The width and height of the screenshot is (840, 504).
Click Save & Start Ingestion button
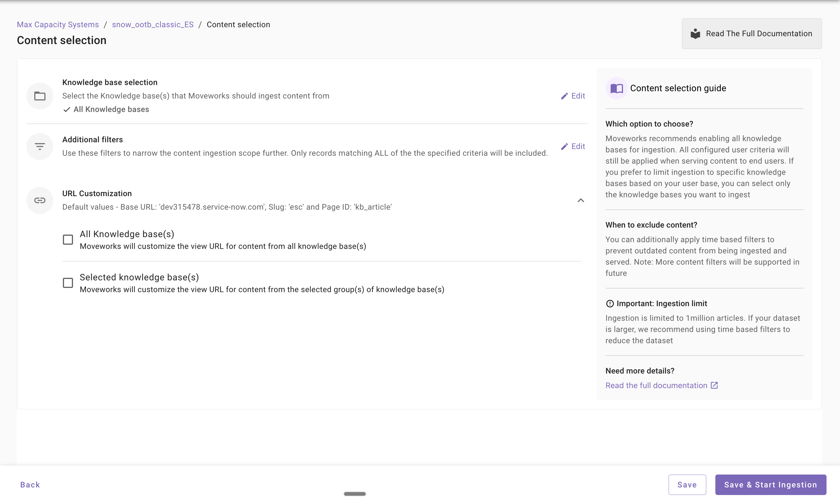[x=771, y=485]
